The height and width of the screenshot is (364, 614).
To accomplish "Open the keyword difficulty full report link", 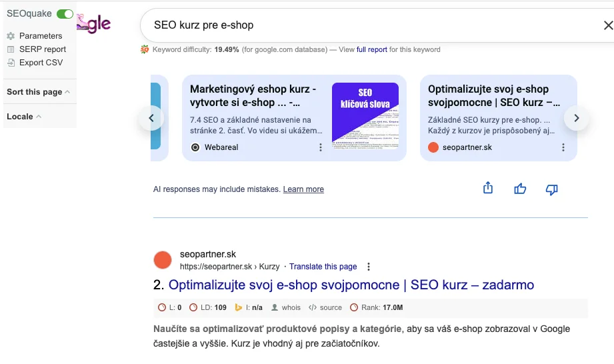I will 372,49.
